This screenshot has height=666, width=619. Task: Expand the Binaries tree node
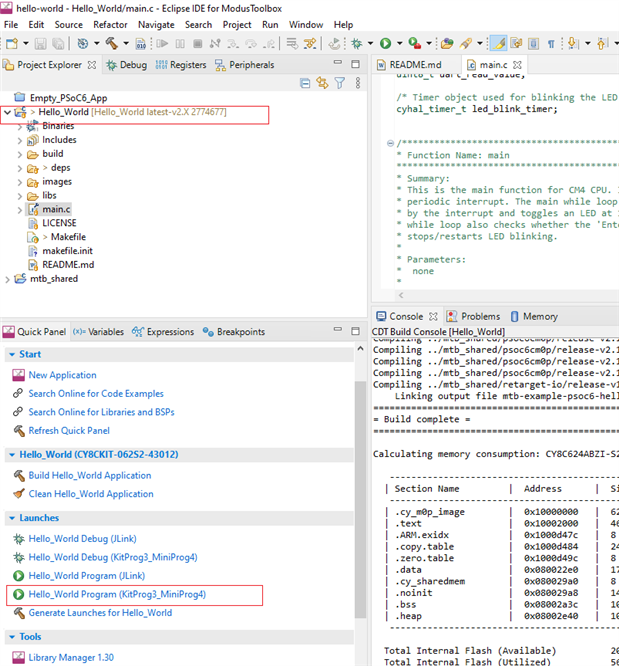point(20,127)
